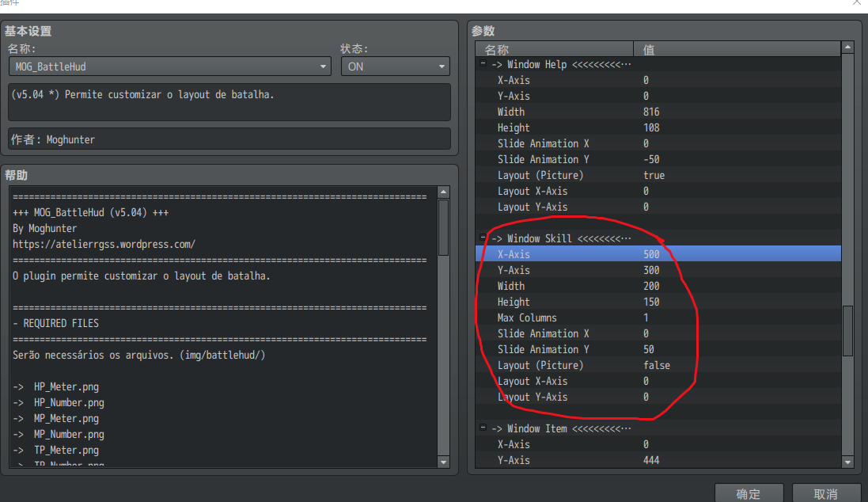Click the HP_Meter.png line in help
This screenshot has width=868, height=502.
(66, 386)
